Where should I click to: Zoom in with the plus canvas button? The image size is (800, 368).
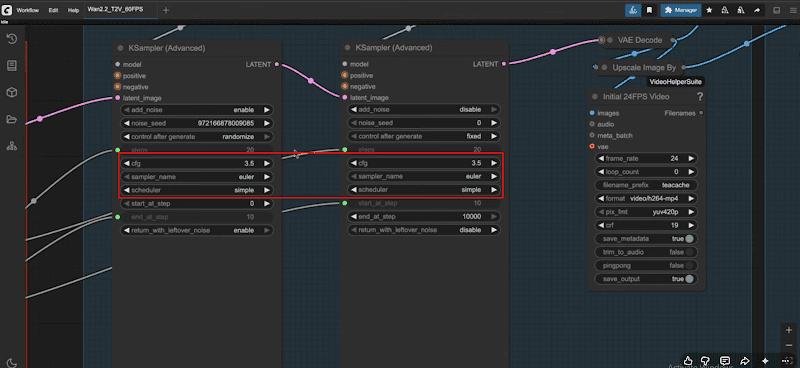[789, 330]
